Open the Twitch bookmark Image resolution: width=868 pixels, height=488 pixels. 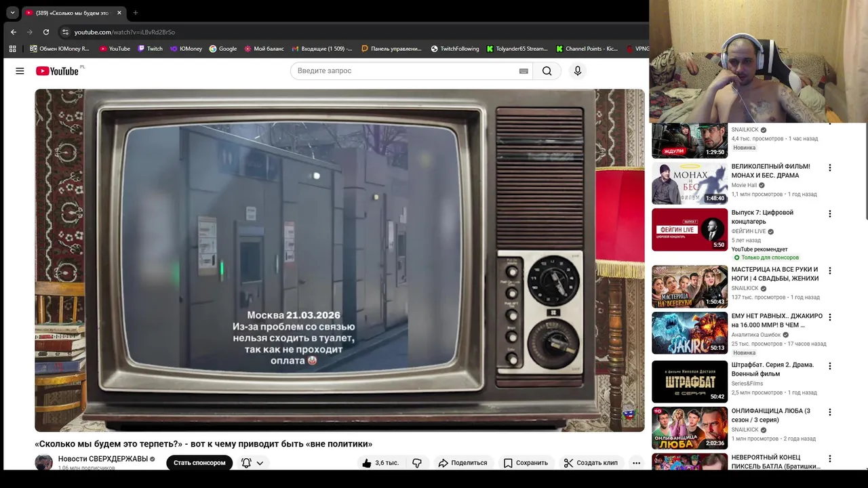150,49
